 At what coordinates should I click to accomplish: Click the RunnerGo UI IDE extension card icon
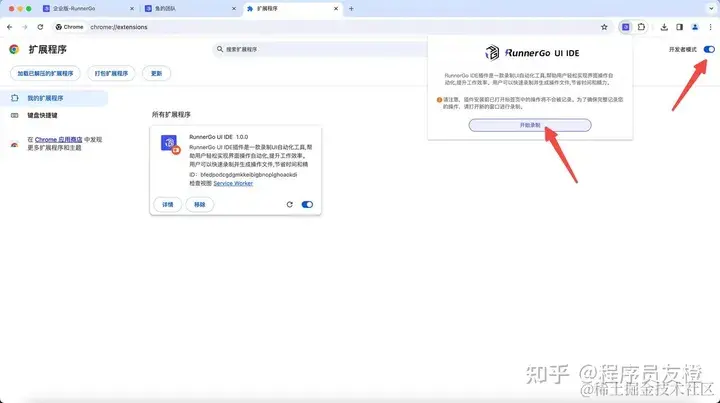[169, 144]
